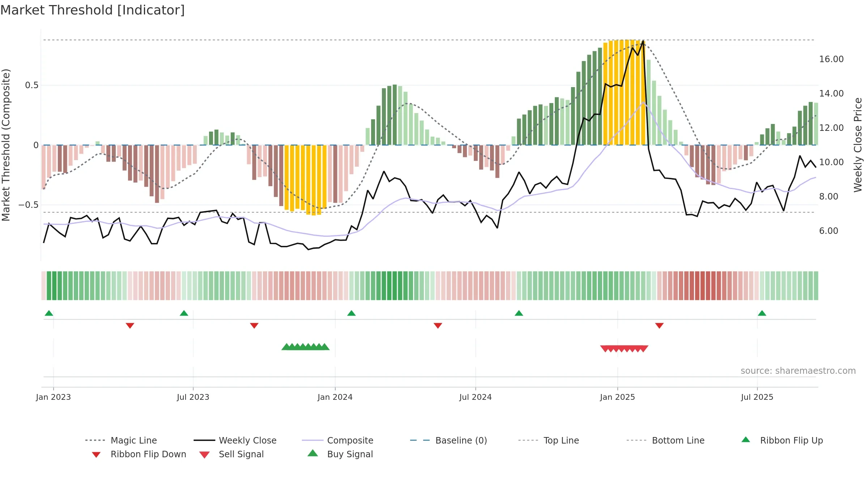Click the green Buy Signal cluster before Jan 2024
The height and width of the screenshot is (488, 868).
tap(306, 347)
